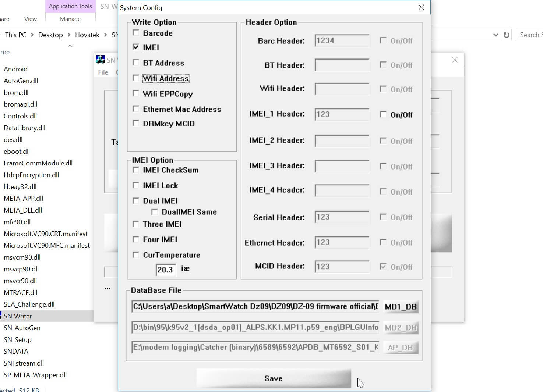The height and width of the screenshot is (392, 543).
Task: Uncheck the IMEI write option
Action: [x=136, y=47]
